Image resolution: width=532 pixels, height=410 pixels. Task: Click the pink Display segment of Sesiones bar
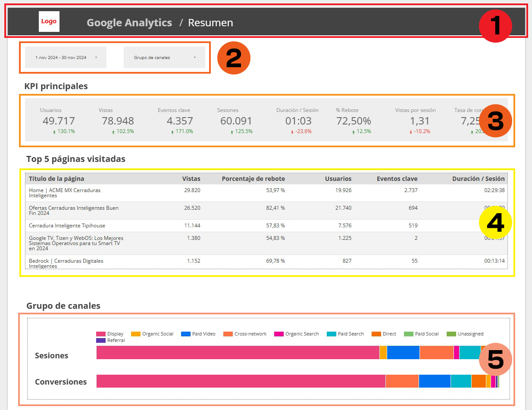pyautogui.click(x=238, y=352)
